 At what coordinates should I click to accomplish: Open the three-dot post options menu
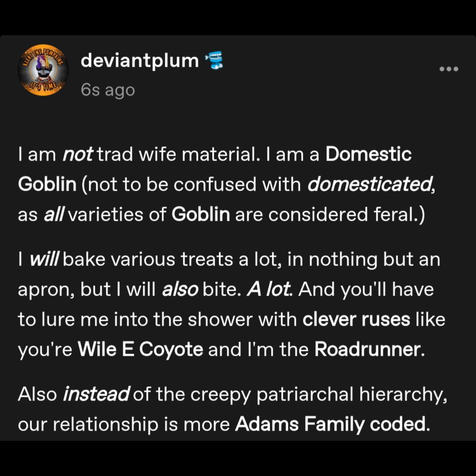(x=449, y=69)
